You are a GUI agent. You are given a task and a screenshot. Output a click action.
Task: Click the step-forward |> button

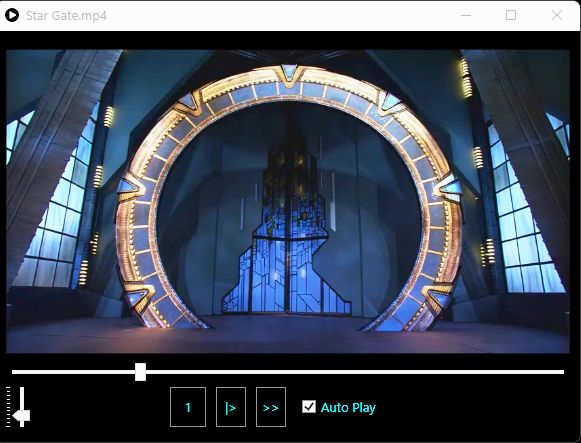click(230, 407)
